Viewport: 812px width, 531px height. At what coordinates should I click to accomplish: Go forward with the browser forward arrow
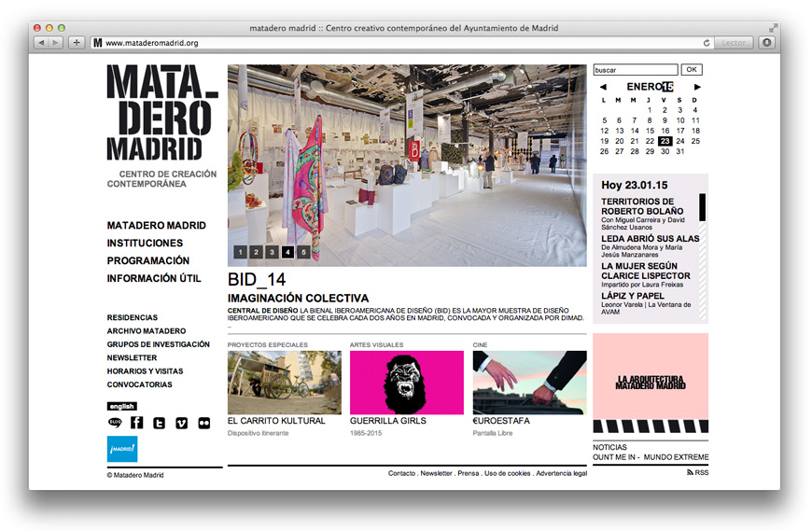click(x=55, y=43)
